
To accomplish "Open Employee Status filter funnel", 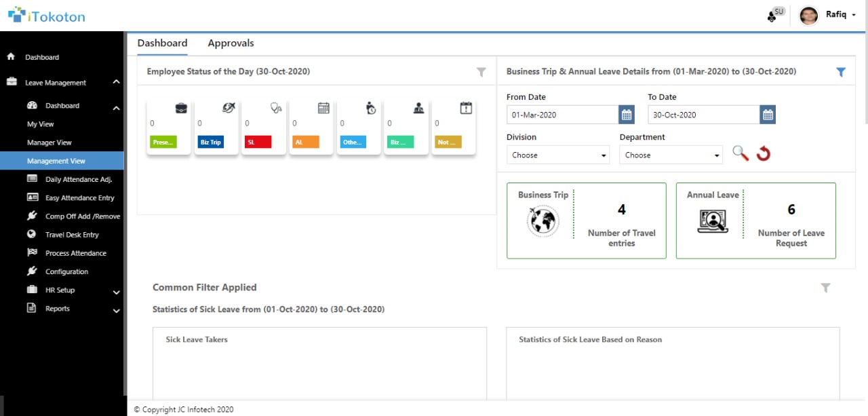I will pos(481,72).
